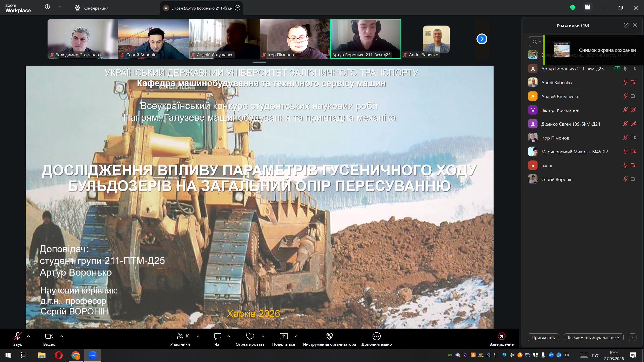Switch to the Конференция tab
Screen dimensions: 644x362
click(x=92, y=8)
